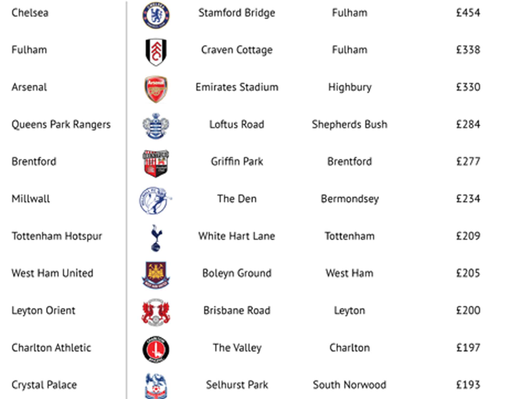Image resolution: width=532 pixels, height=399 pixels.
Task: Click the Shepherds Bush location text
Action: coord(349,124)
